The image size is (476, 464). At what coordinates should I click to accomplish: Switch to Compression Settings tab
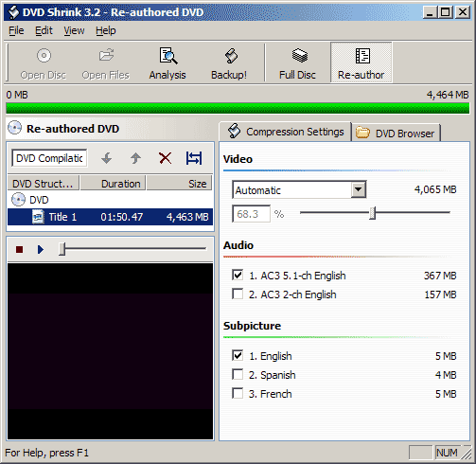[x=285, y=132]
